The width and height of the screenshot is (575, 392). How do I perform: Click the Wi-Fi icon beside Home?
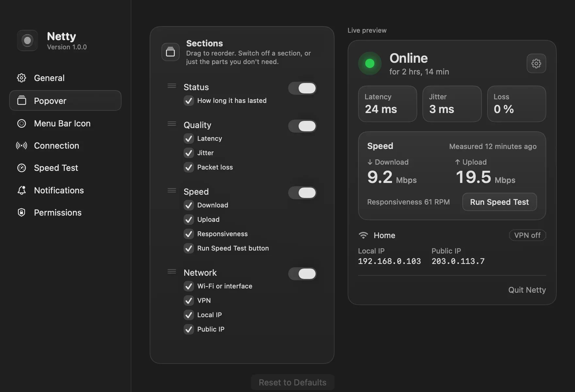pyautogui.click(x=363, y=235)
